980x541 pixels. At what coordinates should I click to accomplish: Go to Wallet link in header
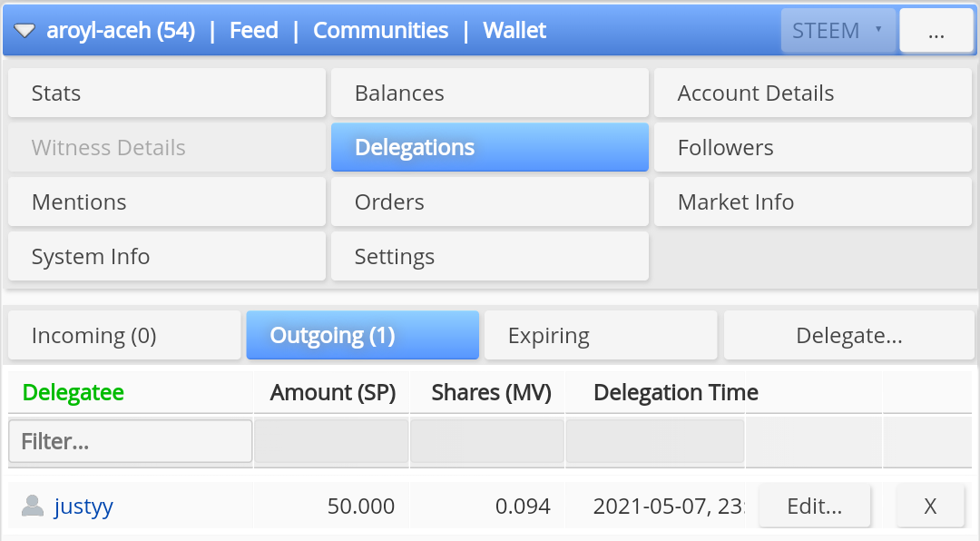click(514, 31)
